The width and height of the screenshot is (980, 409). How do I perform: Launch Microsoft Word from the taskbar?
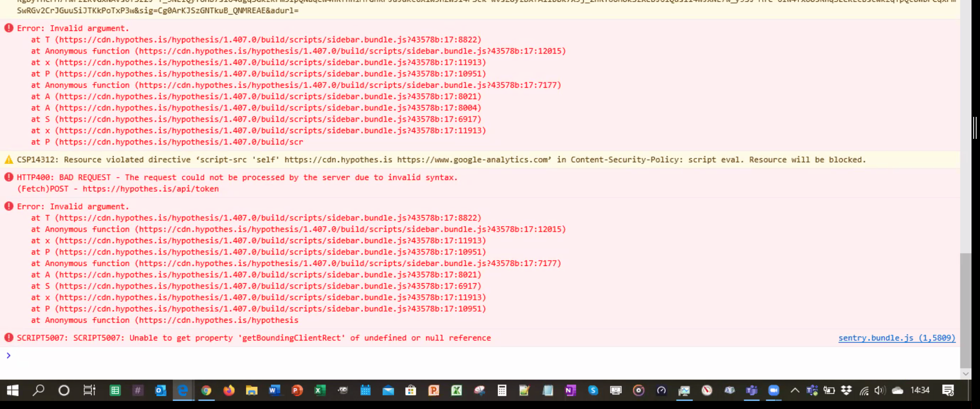tap(275, 390)
